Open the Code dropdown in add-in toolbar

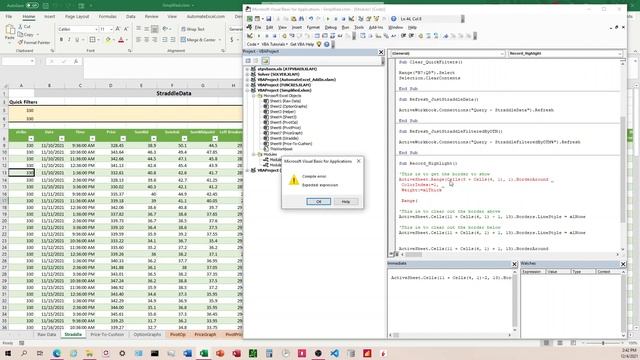click(x=252, y=44)
